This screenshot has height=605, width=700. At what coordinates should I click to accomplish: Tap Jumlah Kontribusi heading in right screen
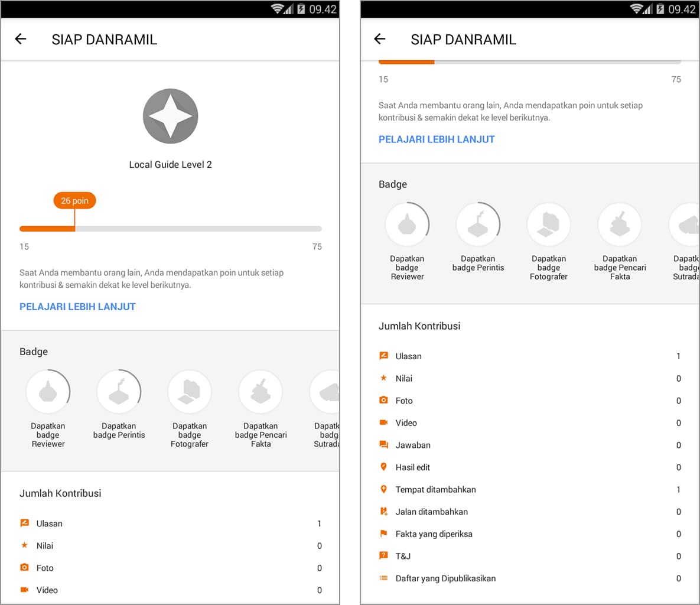pos(419,326)
